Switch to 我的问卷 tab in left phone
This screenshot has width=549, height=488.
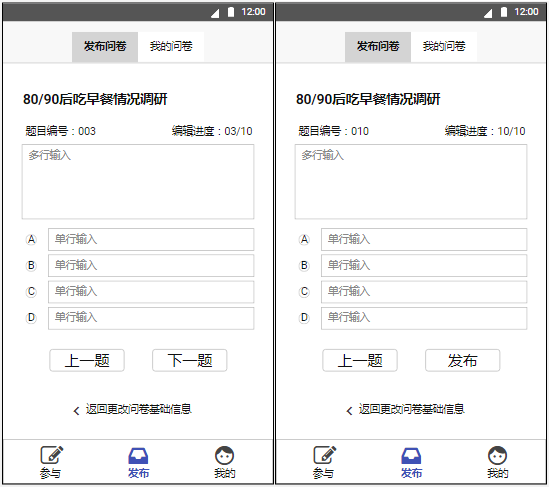click(x=171, y=47)
